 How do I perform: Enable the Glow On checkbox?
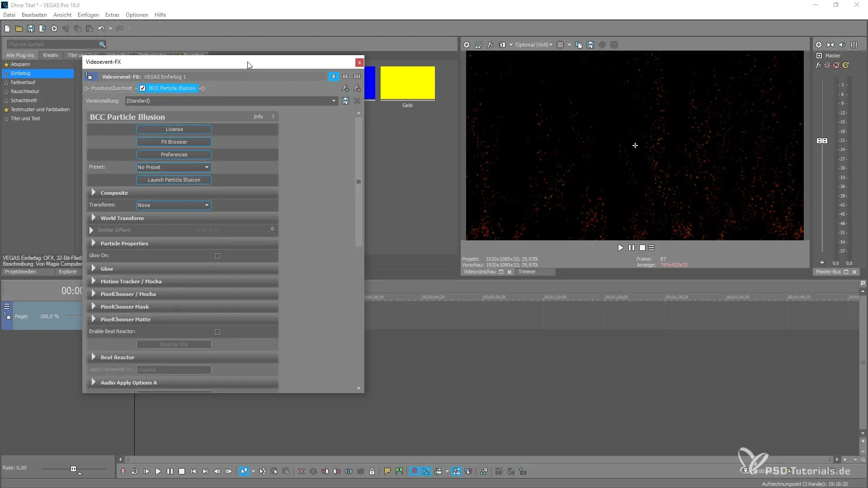coord(217,256)
